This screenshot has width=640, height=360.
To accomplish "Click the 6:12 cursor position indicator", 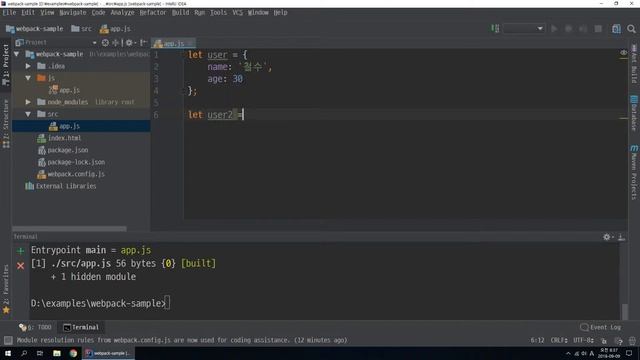I will [x=537, y=340].
